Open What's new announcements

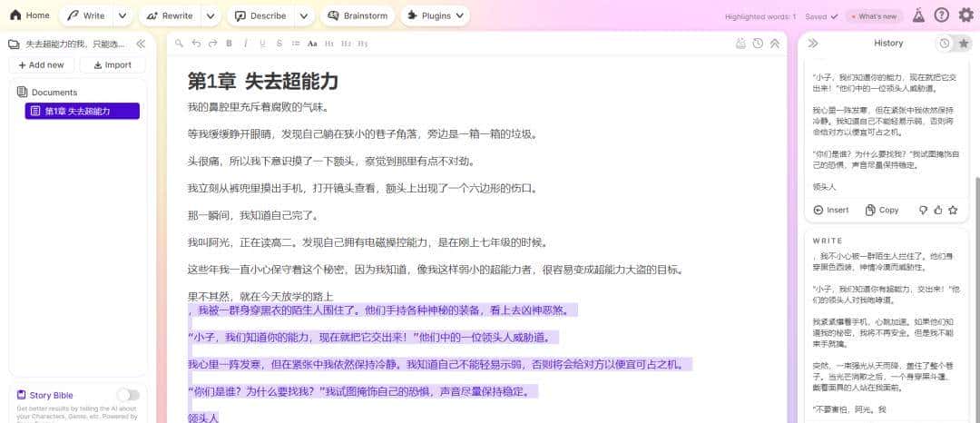click(x=874, y=16)
